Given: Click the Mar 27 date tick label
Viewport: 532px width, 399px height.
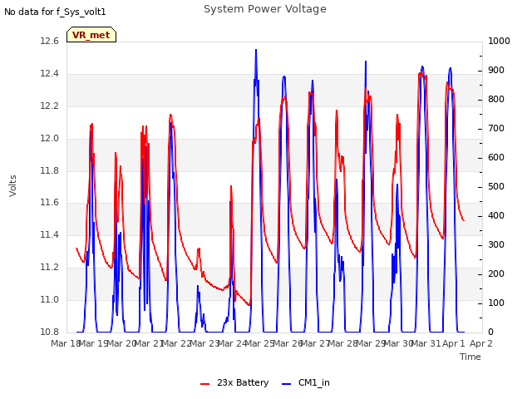Looking at the screenshot, I should pyautogui.click(x=316, y=343).
